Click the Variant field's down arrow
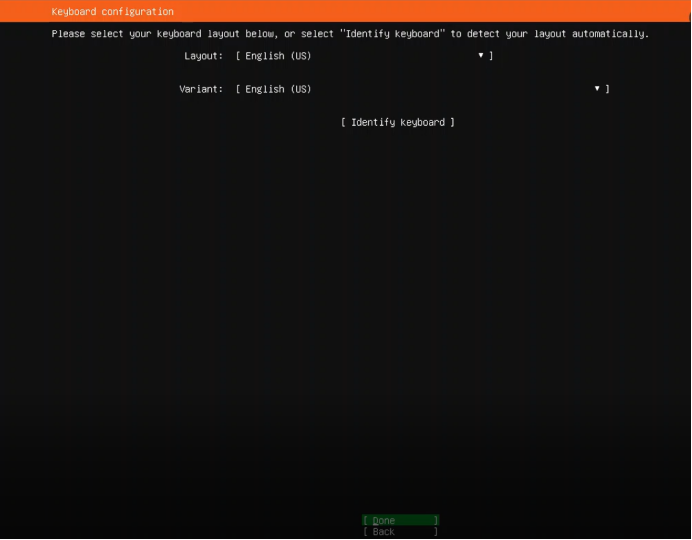Screen dimensions: 692x540 pos(597,89)
